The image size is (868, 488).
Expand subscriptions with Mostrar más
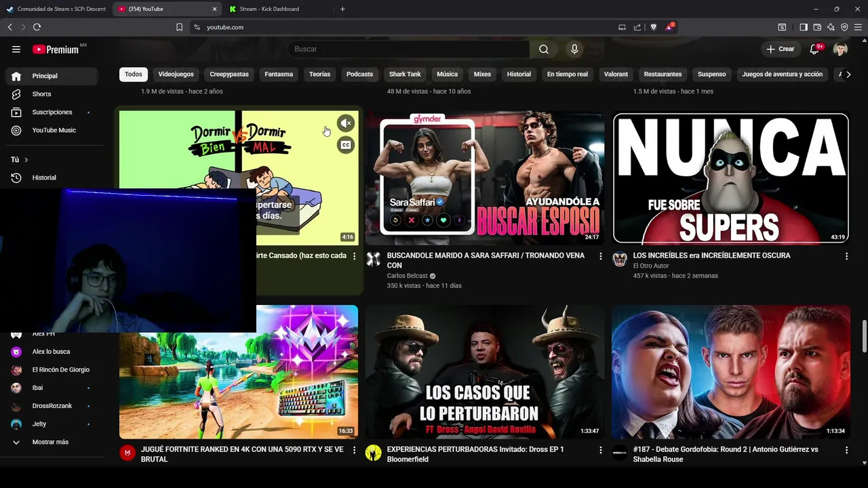[50, 442]
